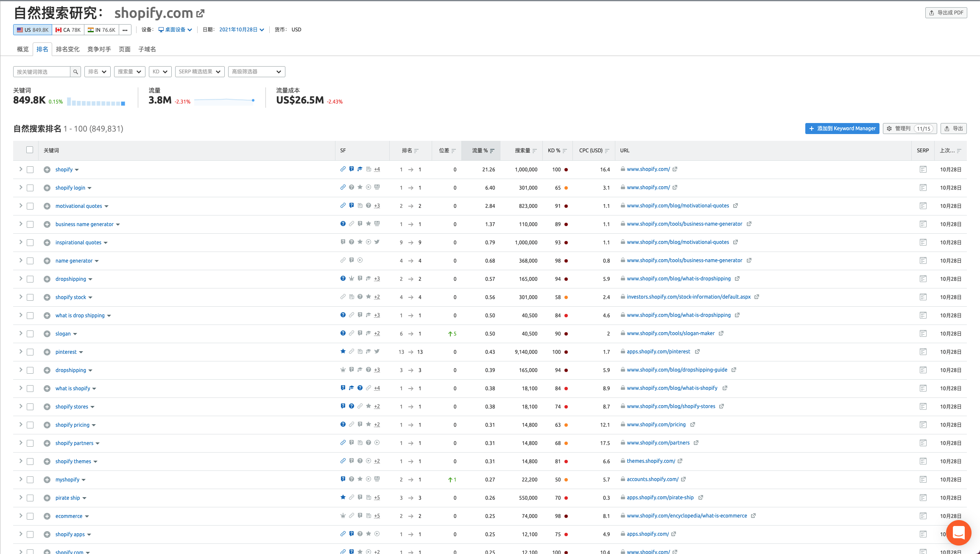Screen dimensions: 980x554
Task: Click 添加到 Keyword Manager button
Action: click(842, 129)
